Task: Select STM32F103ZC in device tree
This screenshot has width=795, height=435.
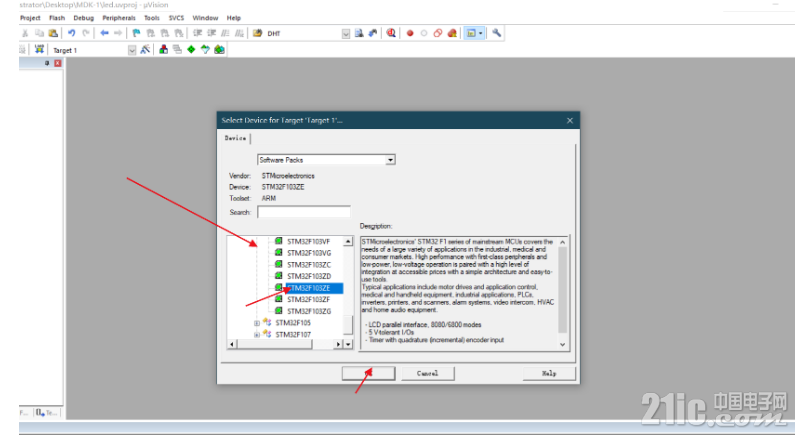Action: [x=309, y=265]
